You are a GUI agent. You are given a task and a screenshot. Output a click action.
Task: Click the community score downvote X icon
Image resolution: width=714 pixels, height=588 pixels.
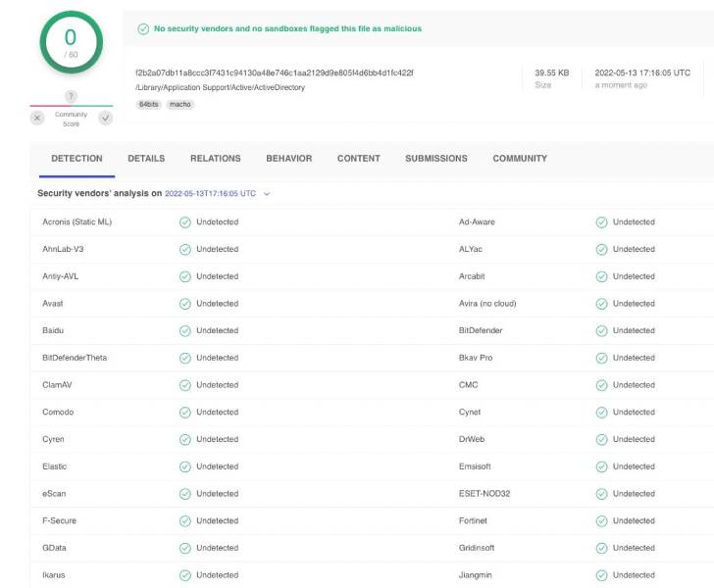37,118
